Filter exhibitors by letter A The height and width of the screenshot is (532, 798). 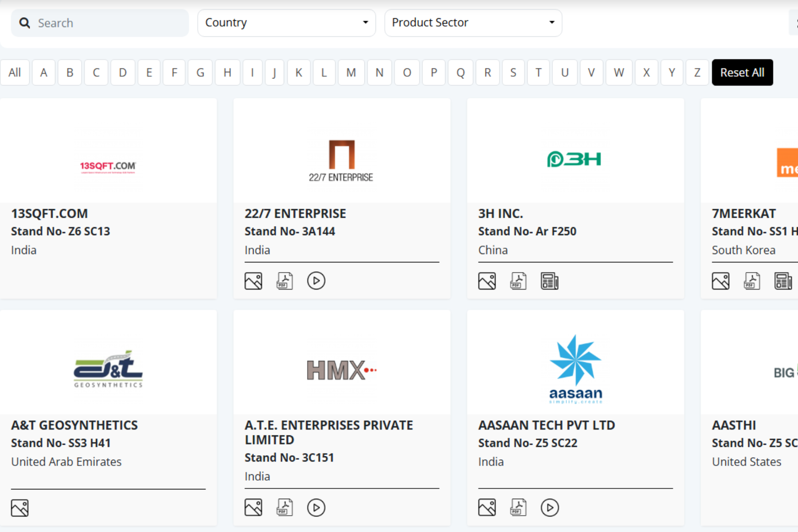(x=43, y=72)
